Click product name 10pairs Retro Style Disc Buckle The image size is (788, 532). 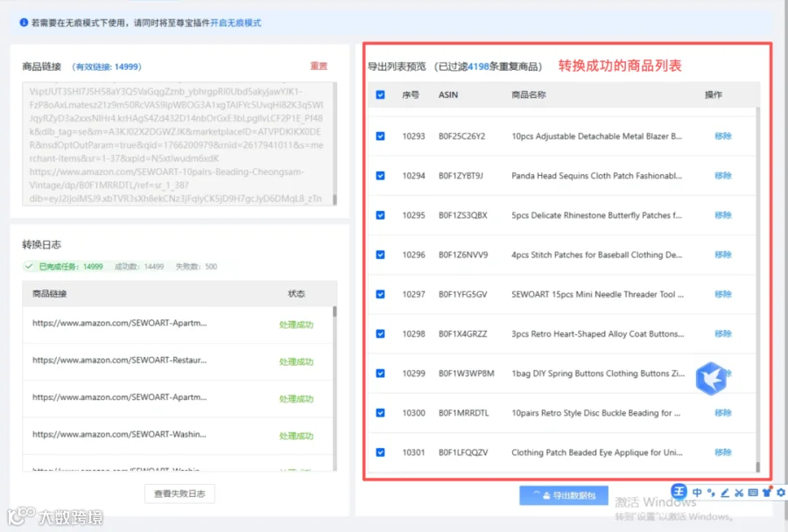596,412
